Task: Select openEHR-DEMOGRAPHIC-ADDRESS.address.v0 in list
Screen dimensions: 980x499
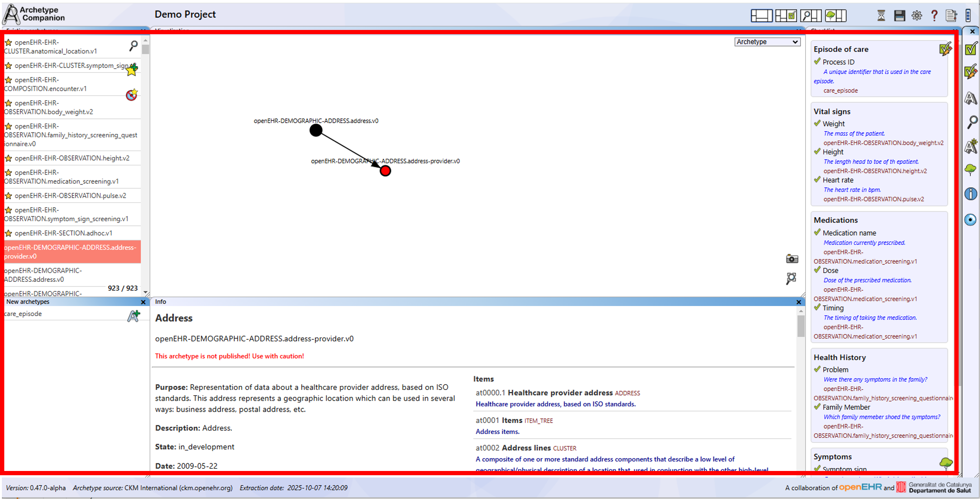Action: tap(43, 275)
